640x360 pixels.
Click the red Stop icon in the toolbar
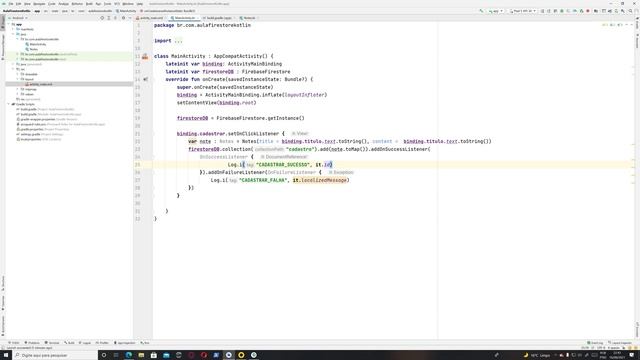point(588,11)
